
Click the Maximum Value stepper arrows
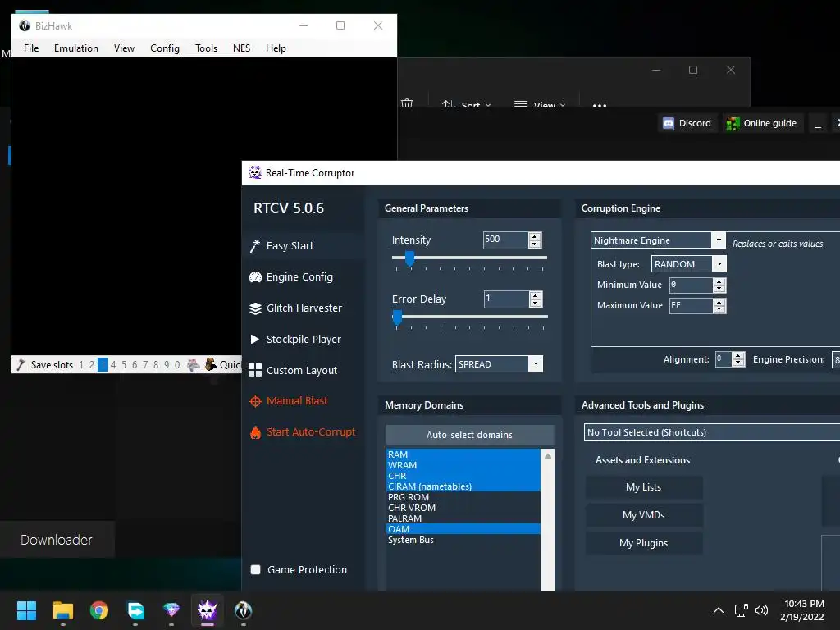[719, 305]
